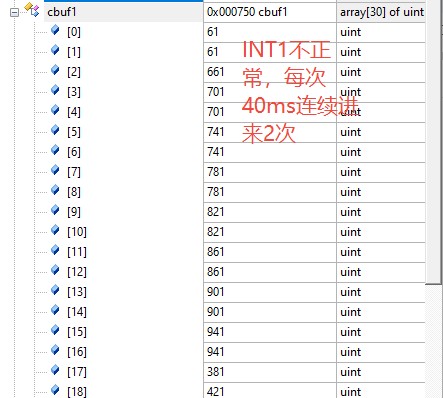Click value 741 of element [6]
This screenshot has width=443, height=398.
click(215, 152)
